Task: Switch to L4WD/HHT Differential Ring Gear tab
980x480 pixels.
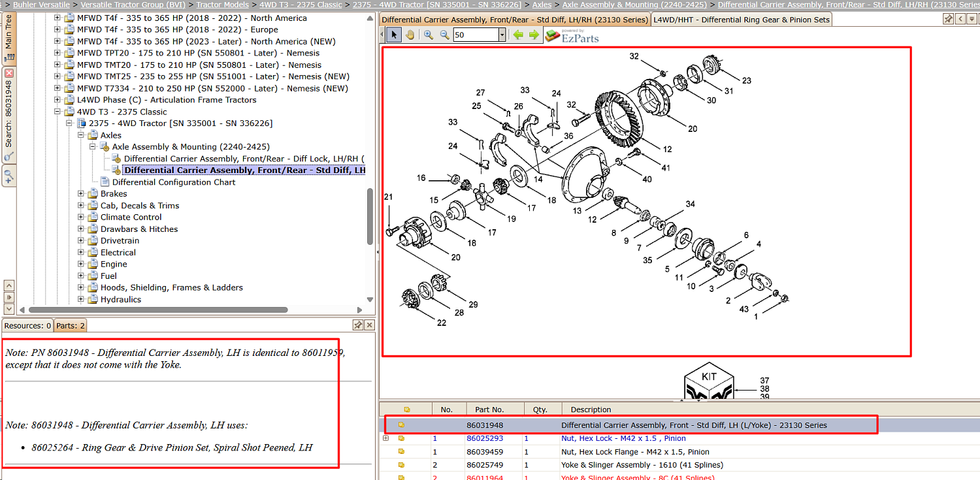Action: click(x=742, y=20)
